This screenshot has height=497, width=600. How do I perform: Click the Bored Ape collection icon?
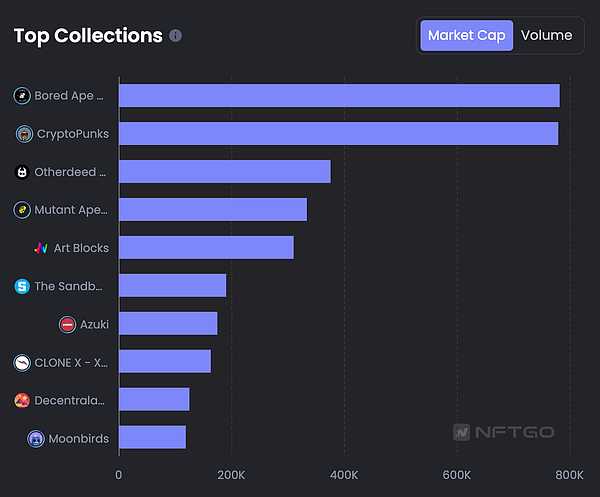(22, 96)
